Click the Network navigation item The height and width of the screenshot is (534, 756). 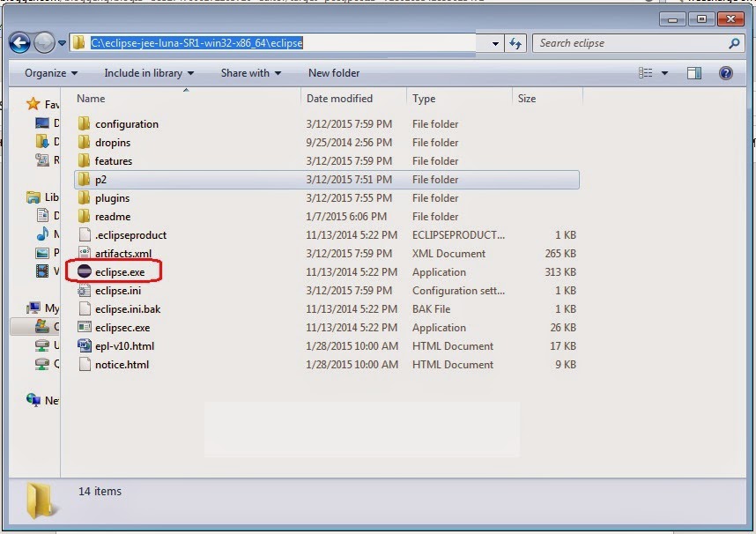(42, 400)
